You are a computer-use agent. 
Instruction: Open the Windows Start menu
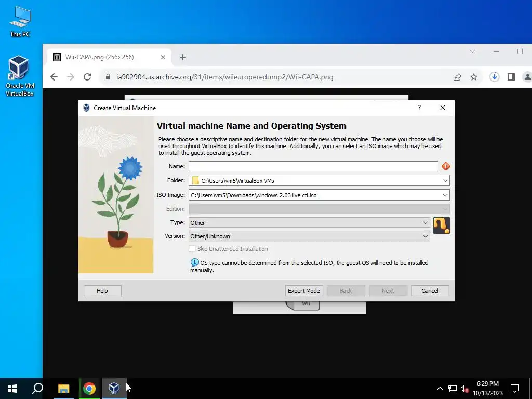[12, 389]
